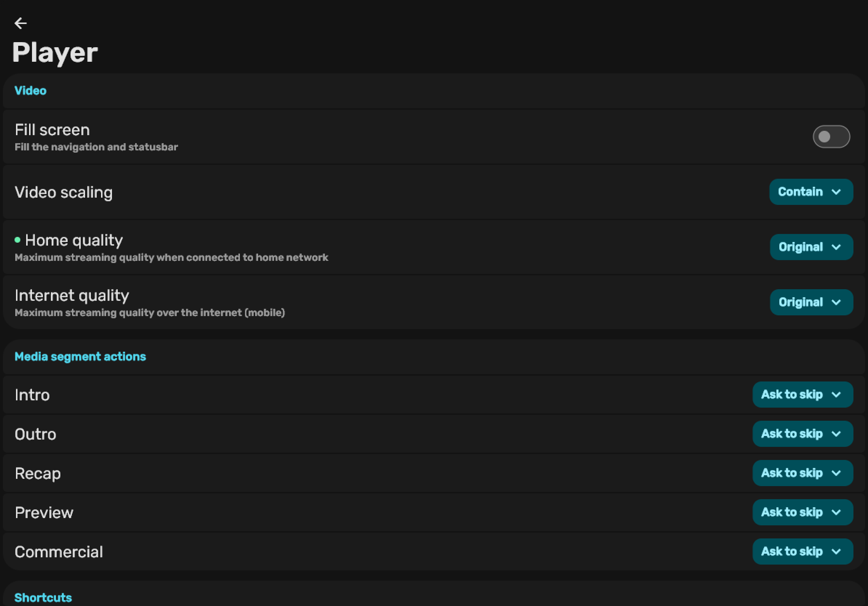Click the chevron on Intro's Ask to skip

[836, 395]
